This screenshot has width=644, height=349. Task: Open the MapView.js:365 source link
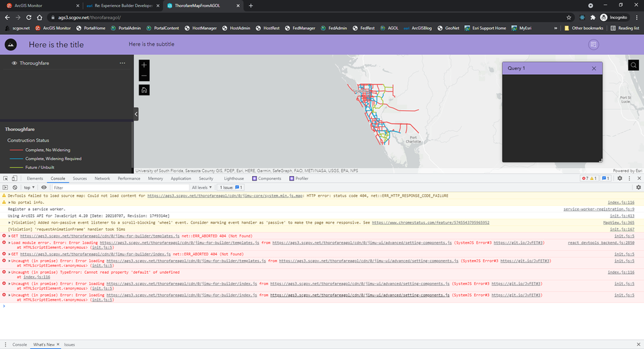point(618,223)
